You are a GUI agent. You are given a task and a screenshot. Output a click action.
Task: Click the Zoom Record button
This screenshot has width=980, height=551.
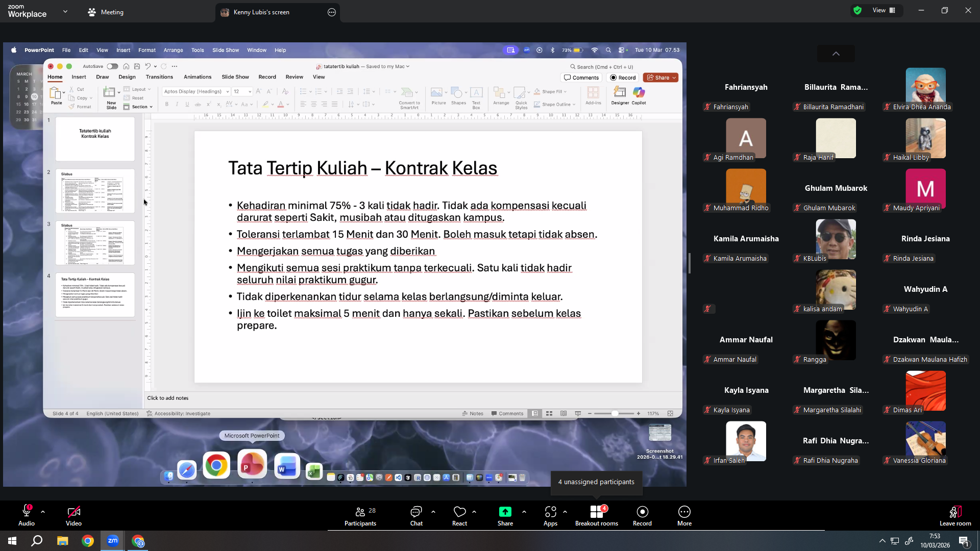[642, 516]
